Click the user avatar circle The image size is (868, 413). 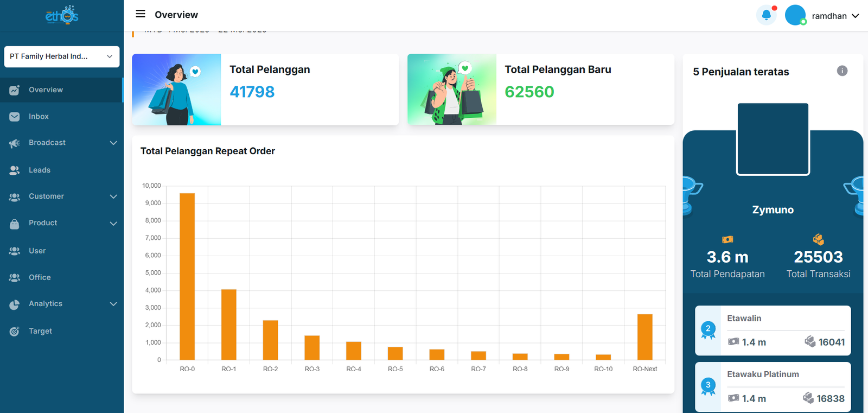795,15
